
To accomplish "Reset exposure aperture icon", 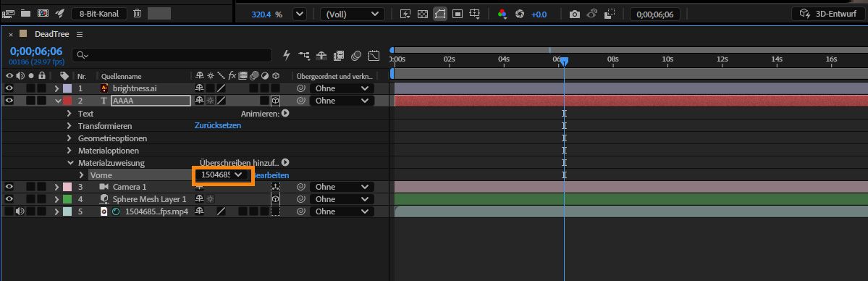I will pyautogui.click(x=519, y=14).
